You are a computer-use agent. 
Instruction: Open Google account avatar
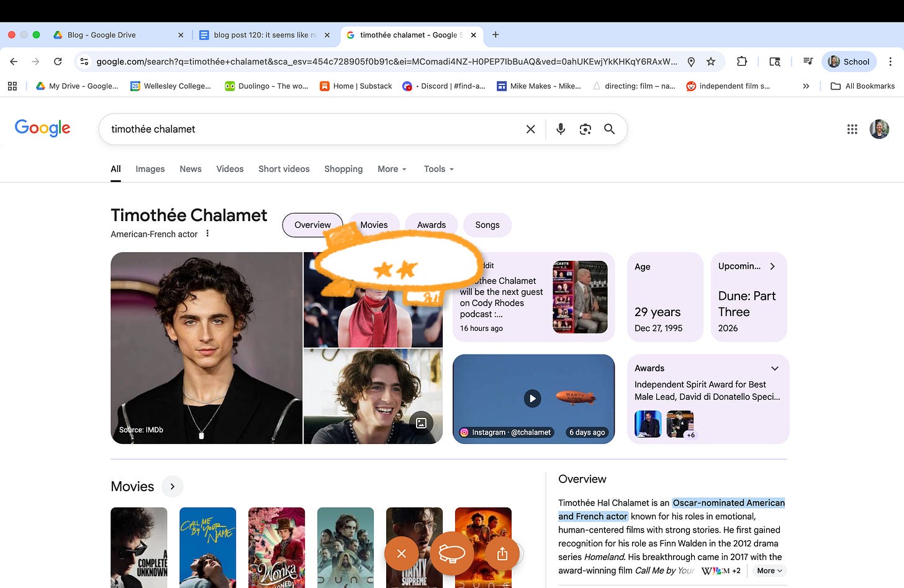879,129
